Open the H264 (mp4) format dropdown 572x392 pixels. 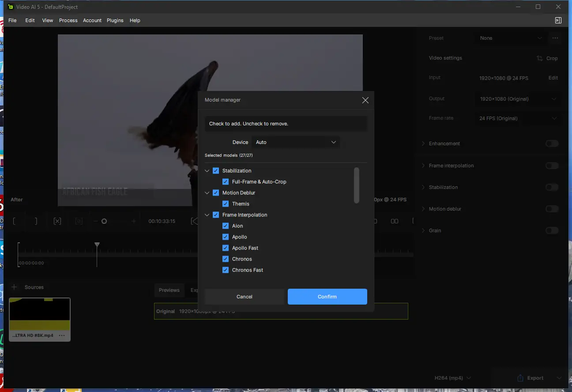point(453,378)
